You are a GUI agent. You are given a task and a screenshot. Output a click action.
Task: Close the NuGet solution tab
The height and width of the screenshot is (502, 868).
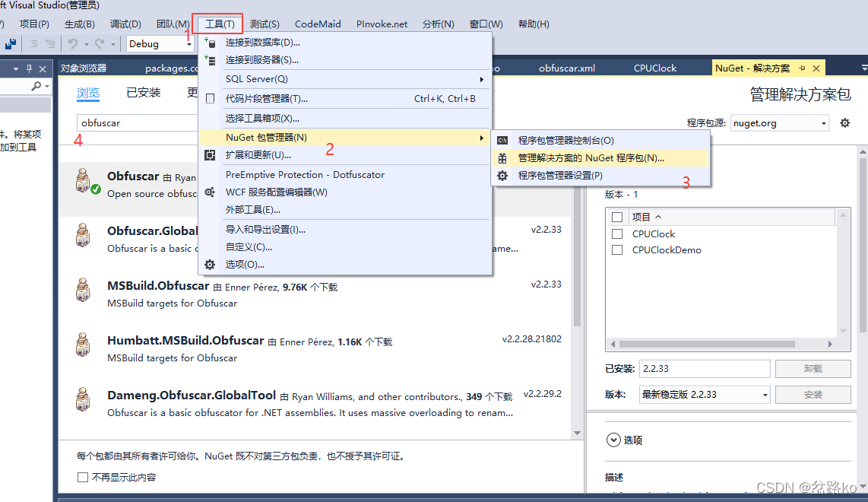(x=816, y=68)
